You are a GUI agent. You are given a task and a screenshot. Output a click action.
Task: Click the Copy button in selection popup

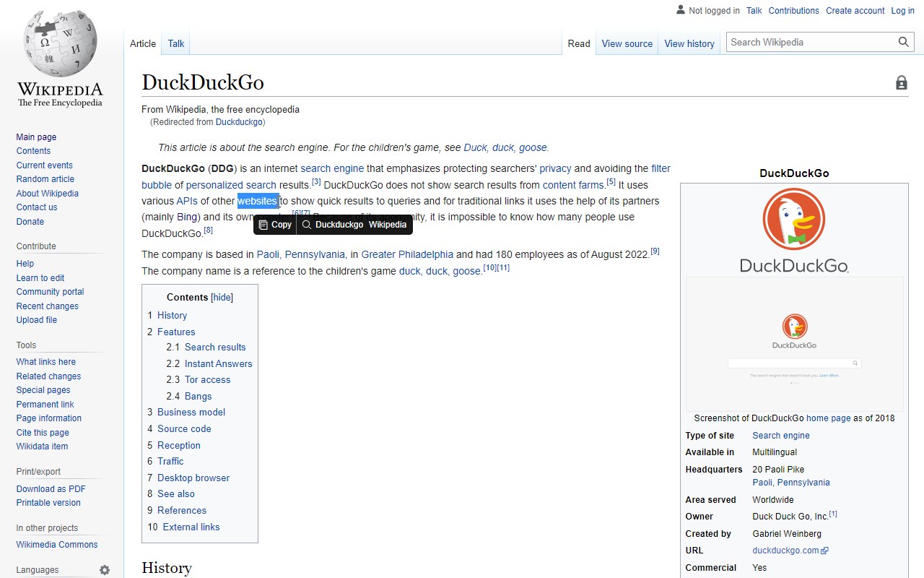[x=275, y=225]
